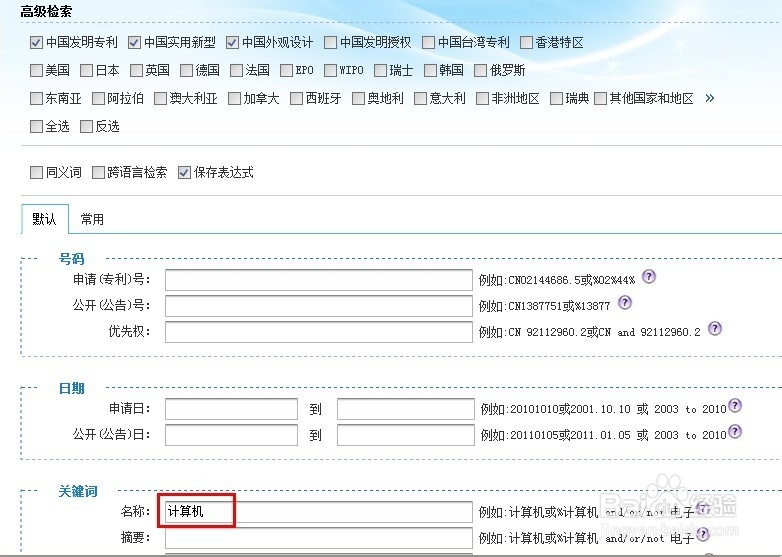Open help icon for 公开(公告)日 row
Image resolution: width=782 pixels, height=557 pixels.
[x=735, y=431]
